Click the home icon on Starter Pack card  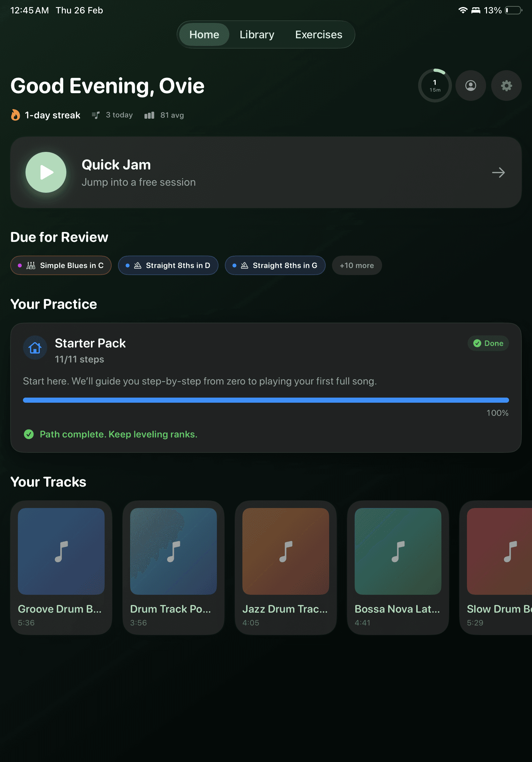pyautogui.click(x=34, y=348)
